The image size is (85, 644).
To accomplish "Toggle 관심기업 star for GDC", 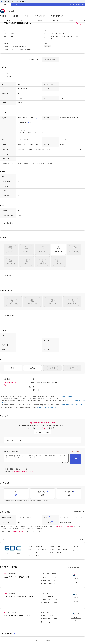I will point(8,554).
